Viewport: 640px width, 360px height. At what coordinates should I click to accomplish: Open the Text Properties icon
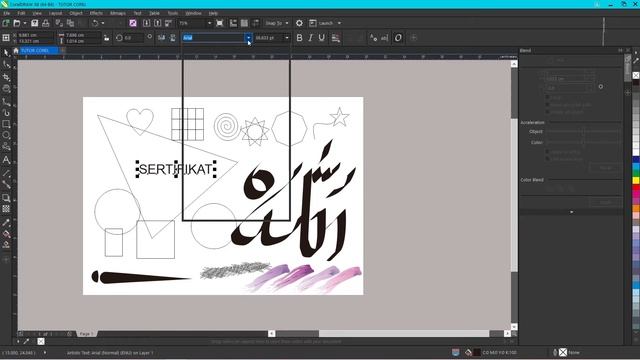(373, 38)
